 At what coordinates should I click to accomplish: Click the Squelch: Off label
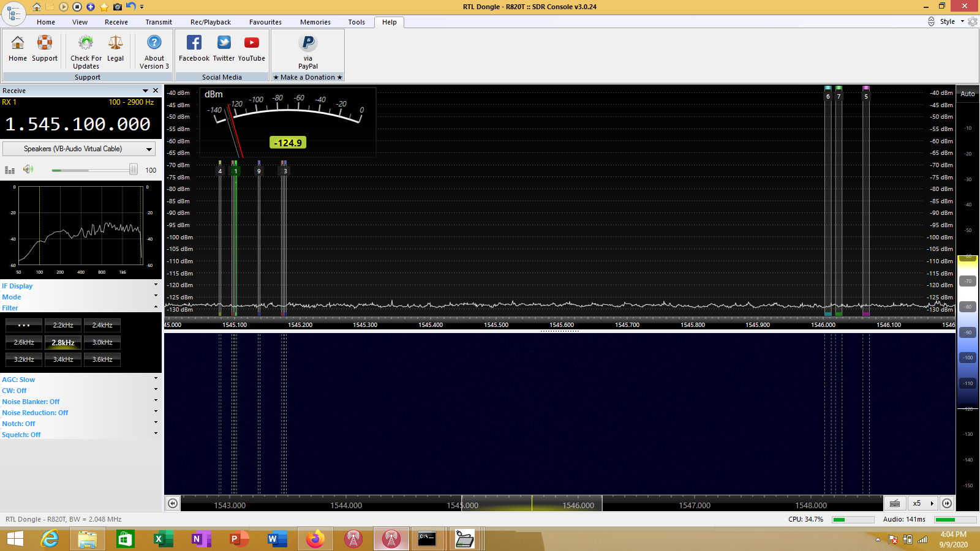21,435
